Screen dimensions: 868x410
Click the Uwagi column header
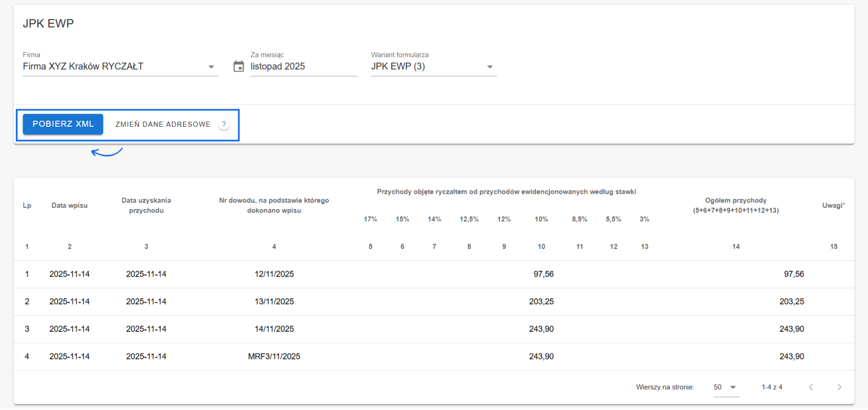(833, 205)
